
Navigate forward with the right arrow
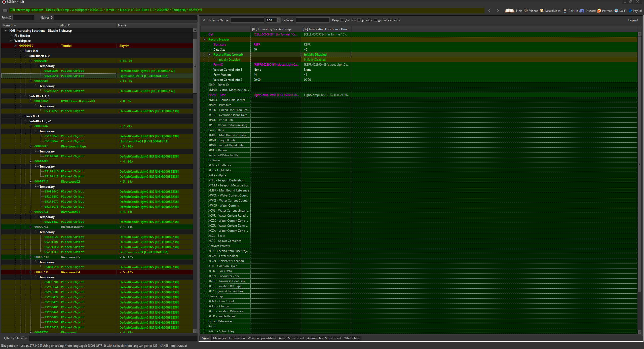tap(498, 11)
